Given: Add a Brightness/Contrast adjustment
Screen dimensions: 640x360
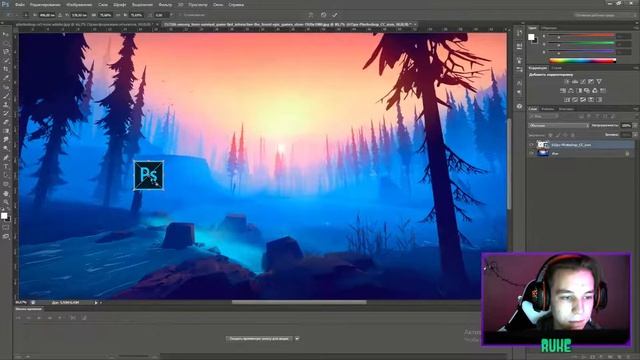Looking at the screenshot, I should point(567,82).
